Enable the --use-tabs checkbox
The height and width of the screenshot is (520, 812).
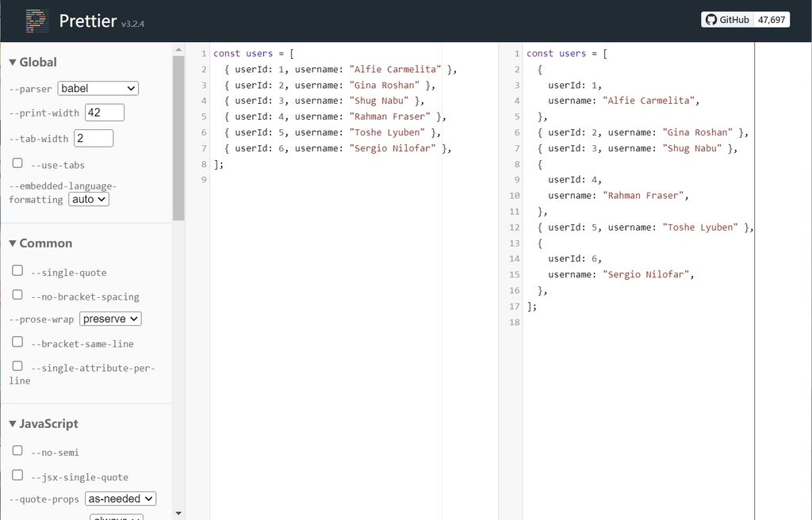click(x=17, y=163)
